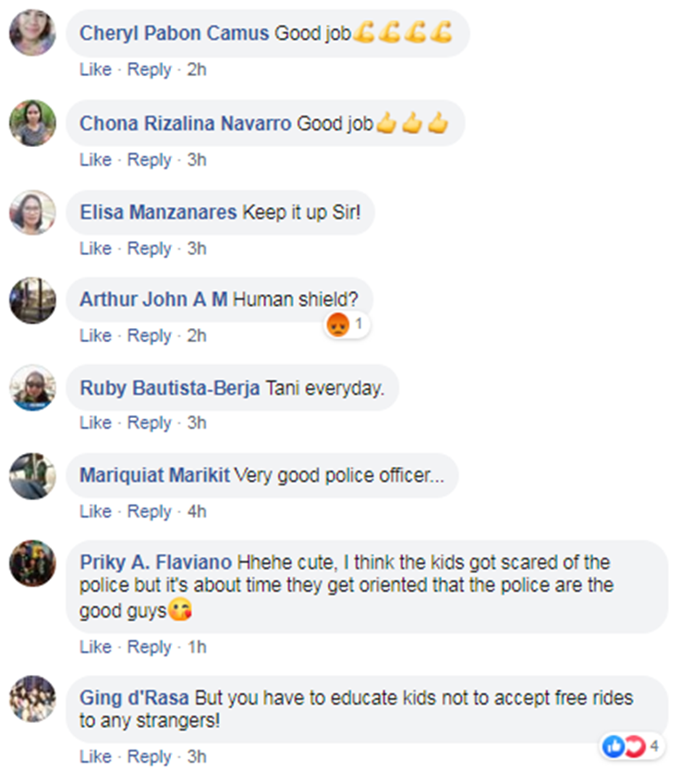Like Elisa Manzanares's Keep it up comment

click(x=95, y=249)
